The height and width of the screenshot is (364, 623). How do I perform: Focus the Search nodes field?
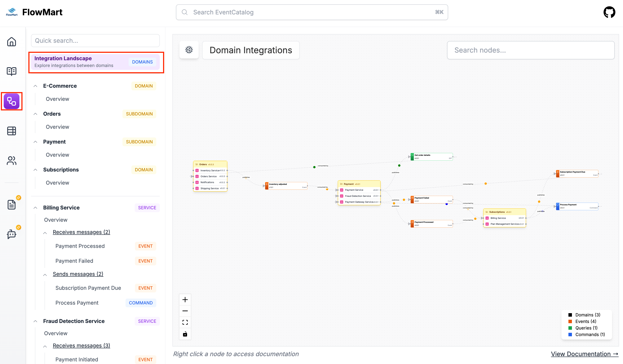click(x=530, y=50)
